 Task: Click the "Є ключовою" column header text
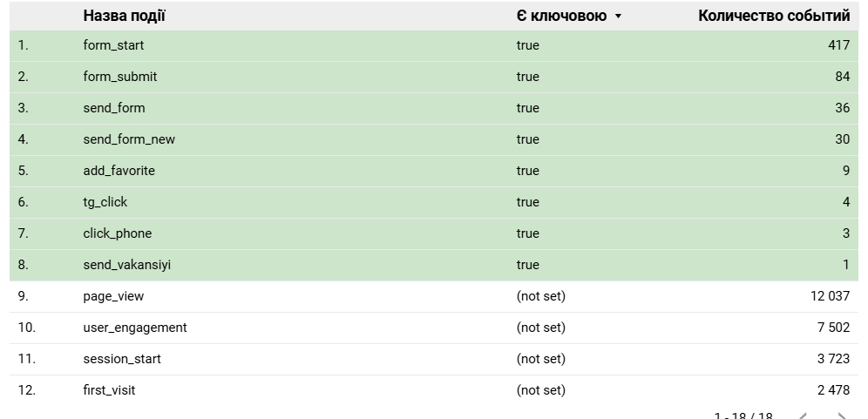(561, 16)
